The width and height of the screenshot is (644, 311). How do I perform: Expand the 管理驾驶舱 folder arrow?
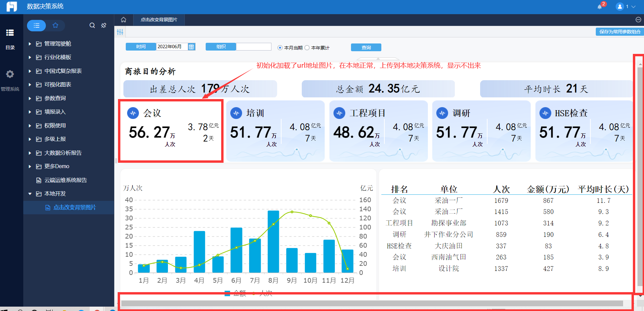pyautogui.click(x=30, y=44)
